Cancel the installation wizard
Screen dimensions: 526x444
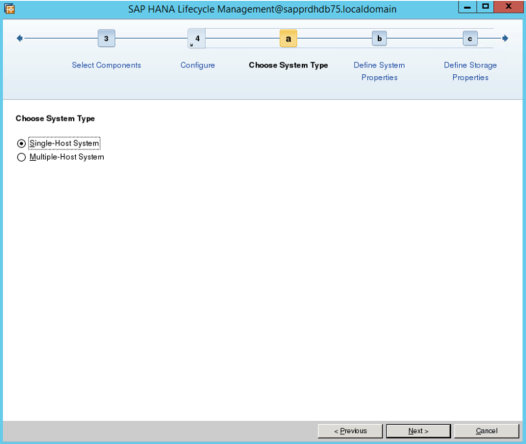[x=486, y=431]
